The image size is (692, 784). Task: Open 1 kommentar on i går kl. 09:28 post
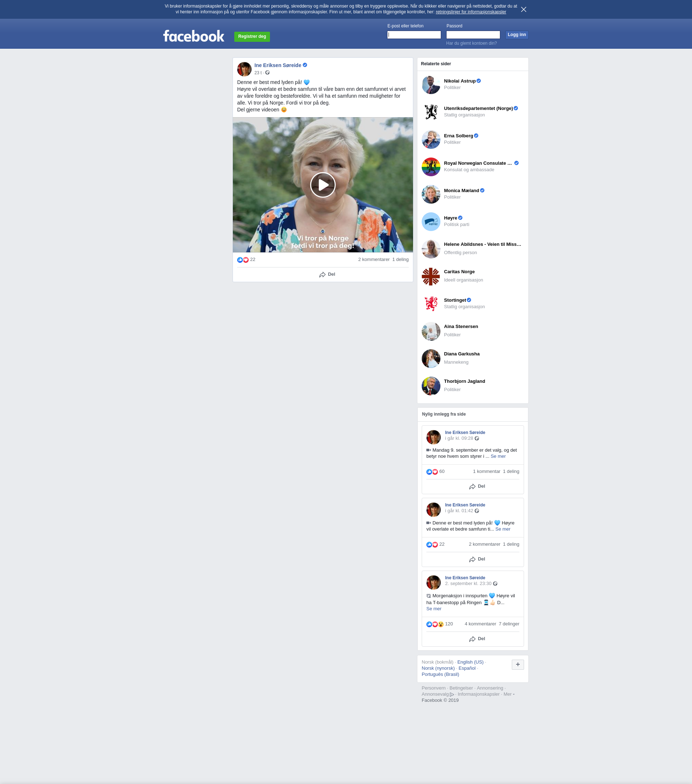487,472
